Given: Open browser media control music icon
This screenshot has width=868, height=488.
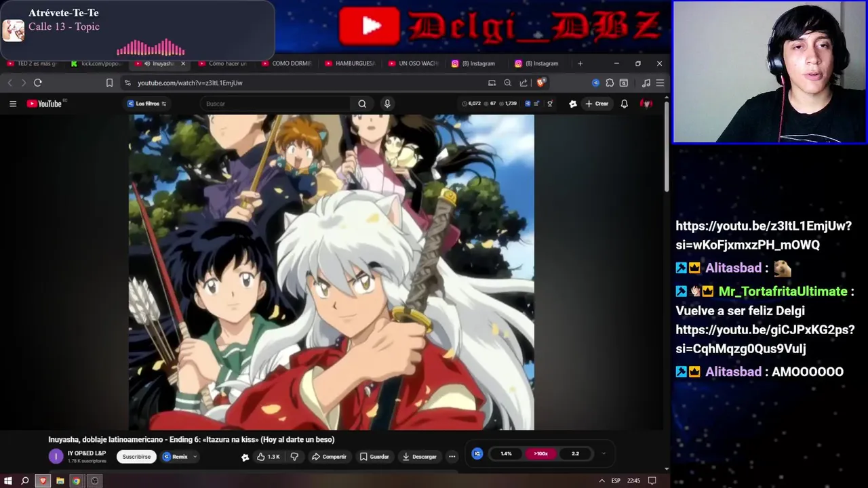Looking at the screenshot, I should [x=646, y=83].
